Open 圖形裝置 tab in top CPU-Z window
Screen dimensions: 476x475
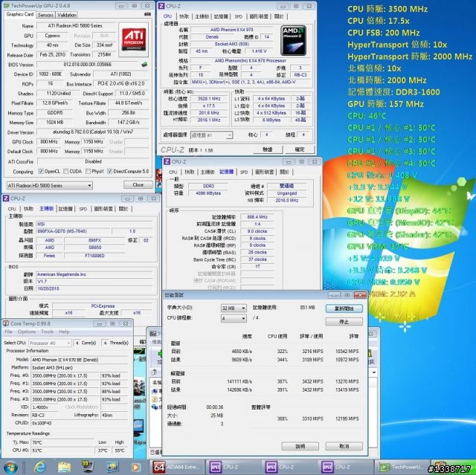(259, 16)
